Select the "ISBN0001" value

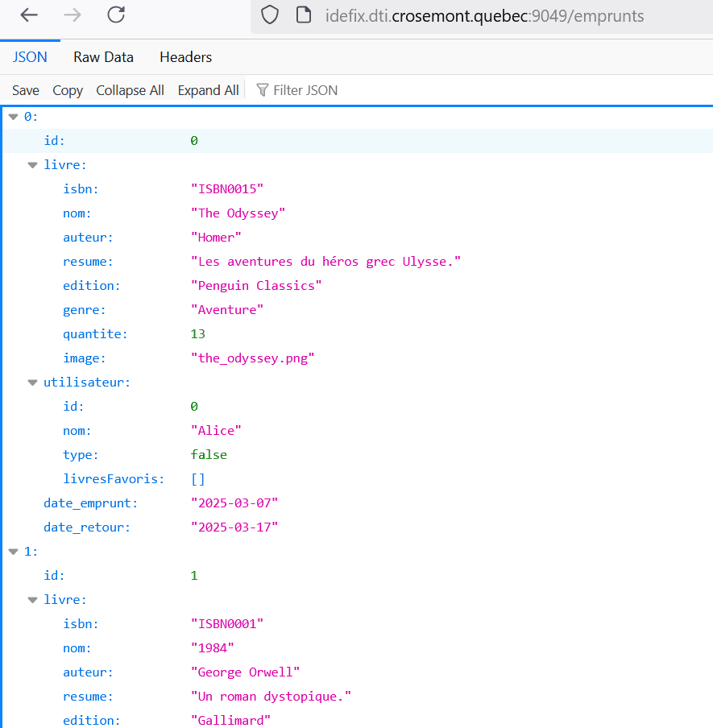(227, 623)
